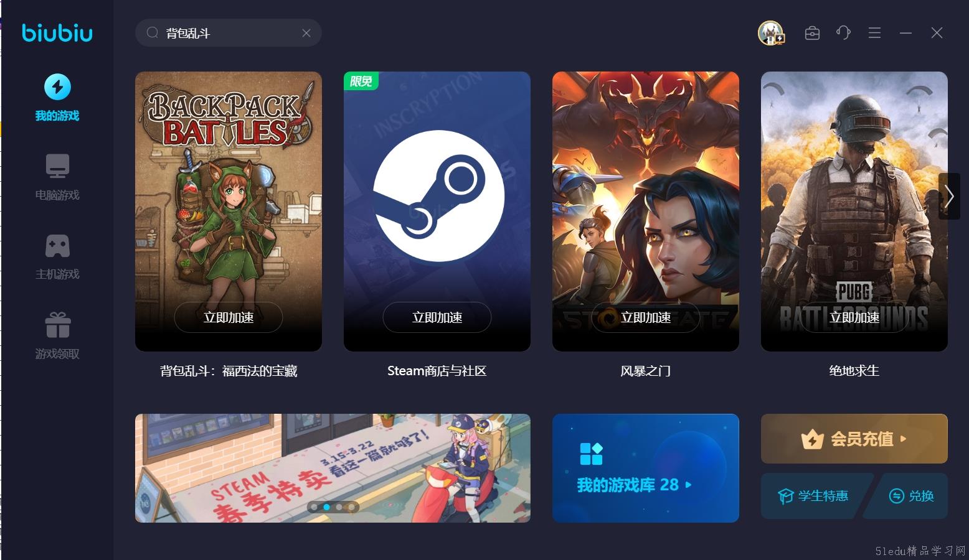Show next games with right chevron
This screenshot has width=969, height=560.
[949, 196]
